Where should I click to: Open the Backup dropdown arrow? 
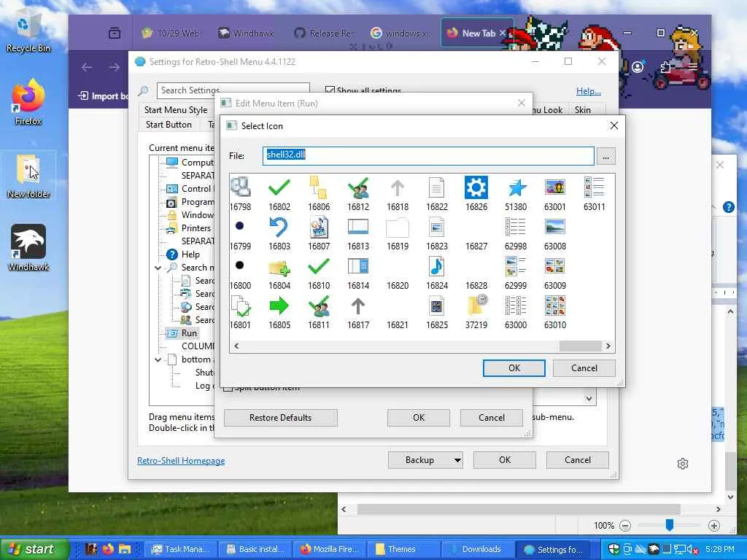pos(457,461)
